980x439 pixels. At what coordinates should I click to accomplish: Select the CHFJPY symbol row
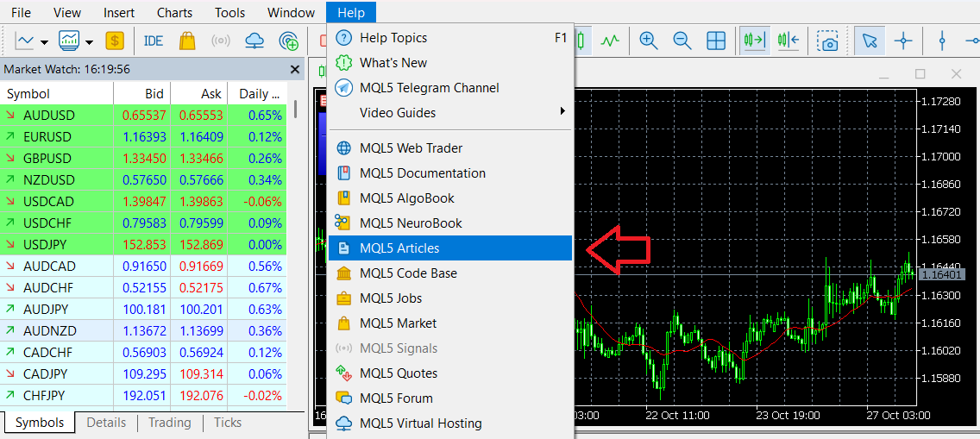coord(143,396)
